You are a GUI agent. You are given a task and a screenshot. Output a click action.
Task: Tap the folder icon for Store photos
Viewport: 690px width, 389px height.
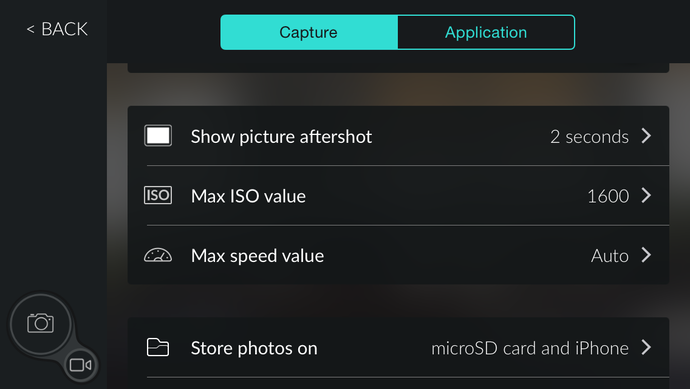(158, 347)
